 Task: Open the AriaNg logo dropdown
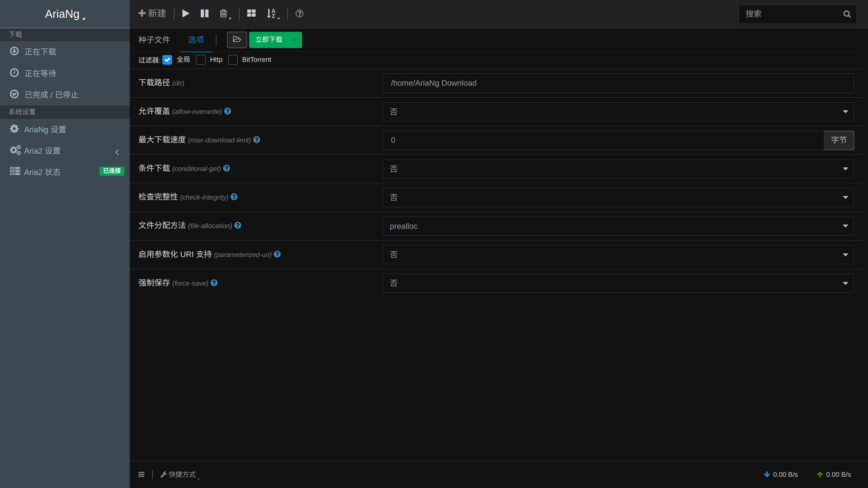coord(65,14)
